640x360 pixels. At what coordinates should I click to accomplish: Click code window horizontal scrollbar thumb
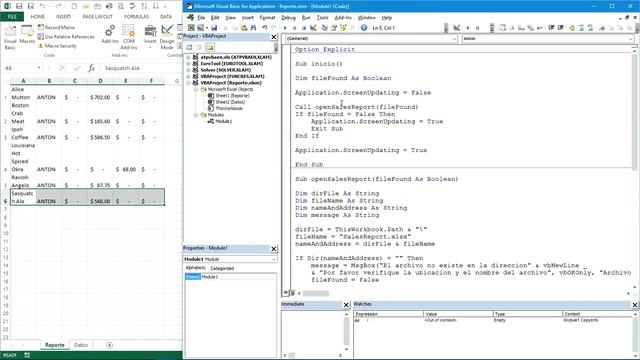pyautogui.click(x=316, y=293)
